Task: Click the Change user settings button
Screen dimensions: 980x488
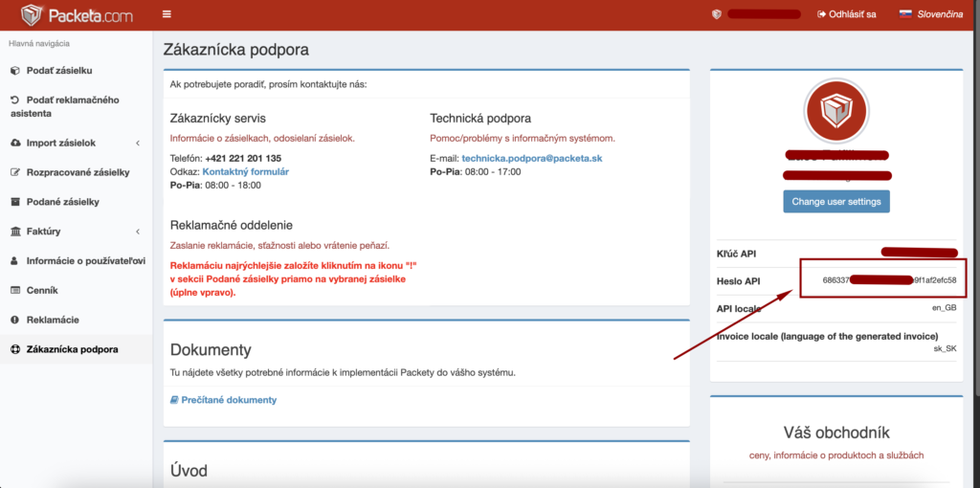Action: click(x=836, y=202)
